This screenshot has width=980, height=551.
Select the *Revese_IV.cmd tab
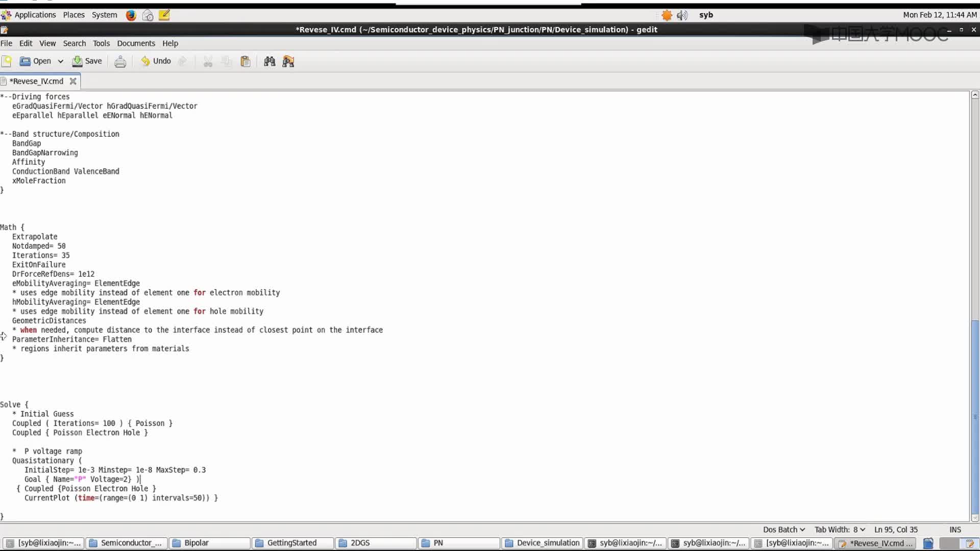[36, 81]
